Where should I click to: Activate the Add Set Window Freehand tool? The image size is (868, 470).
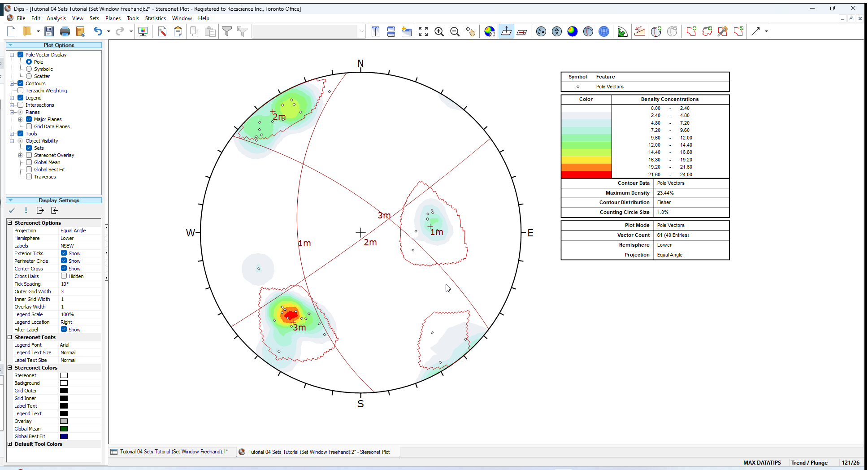pos(707,31)
